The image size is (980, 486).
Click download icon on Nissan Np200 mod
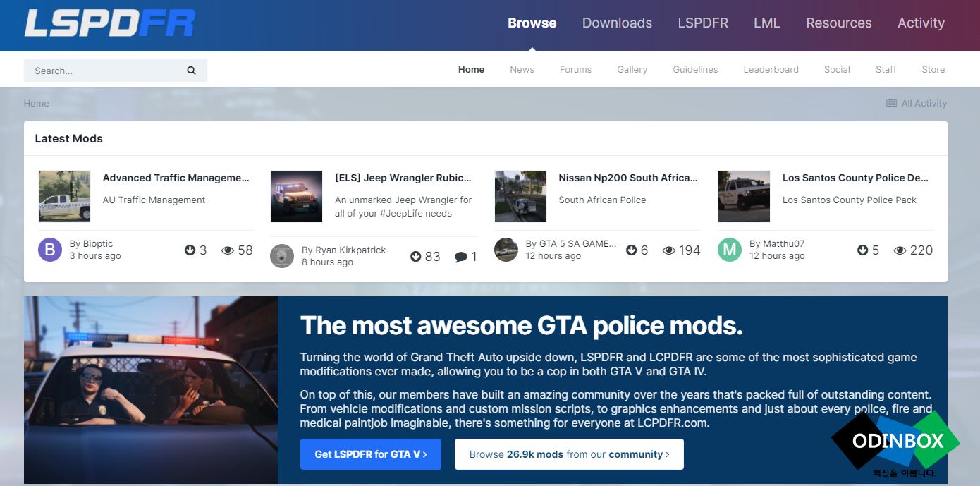[632, 250]
